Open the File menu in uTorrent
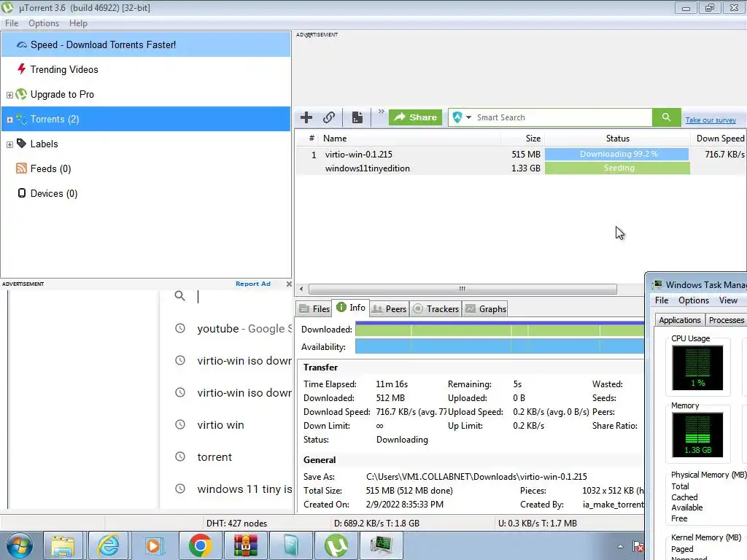Image resolution: width=747 pixels, height=560 pixels. (12, 23)
